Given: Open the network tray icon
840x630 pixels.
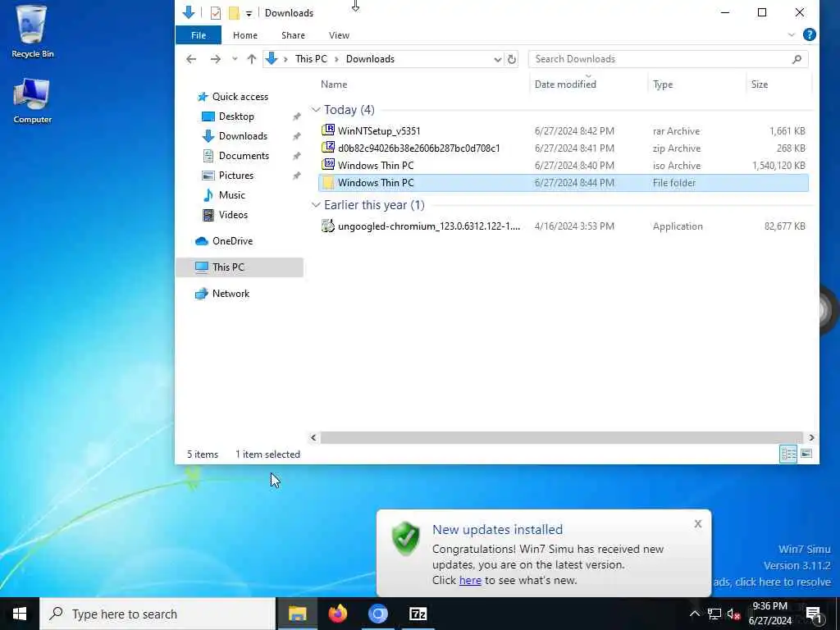Looking at the screenshot, I should [714, 614].
